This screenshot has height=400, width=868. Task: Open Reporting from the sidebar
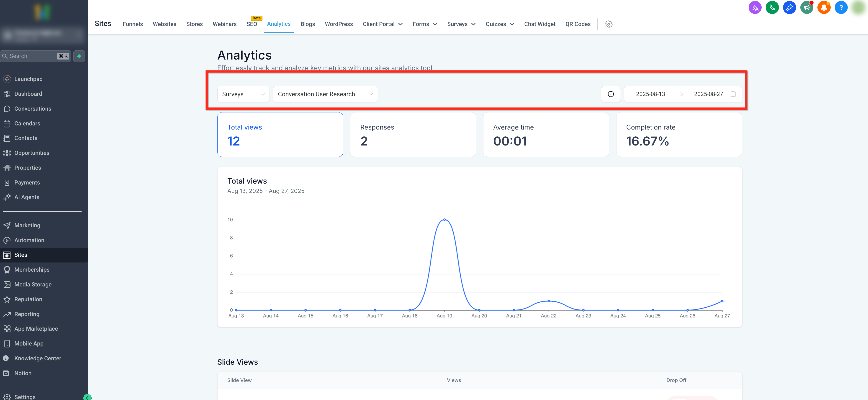27,314
